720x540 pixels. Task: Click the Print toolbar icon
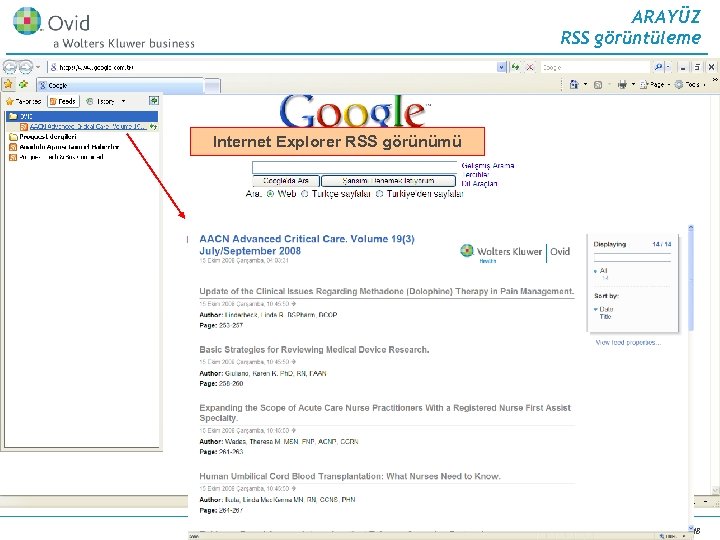622,84
